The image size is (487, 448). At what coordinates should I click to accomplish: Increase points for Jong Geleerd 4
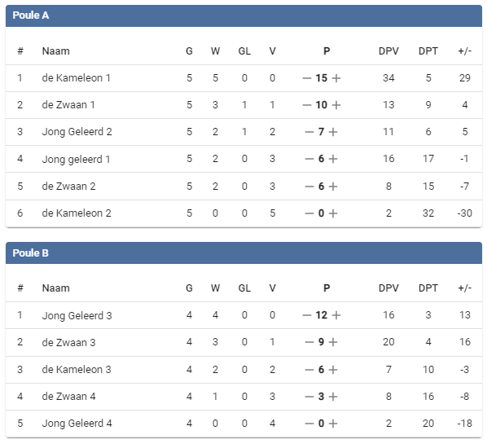pos(333,424)
